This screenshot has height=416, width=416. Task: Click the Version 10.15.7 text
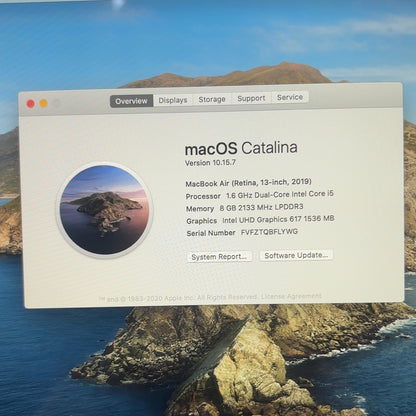210,163
